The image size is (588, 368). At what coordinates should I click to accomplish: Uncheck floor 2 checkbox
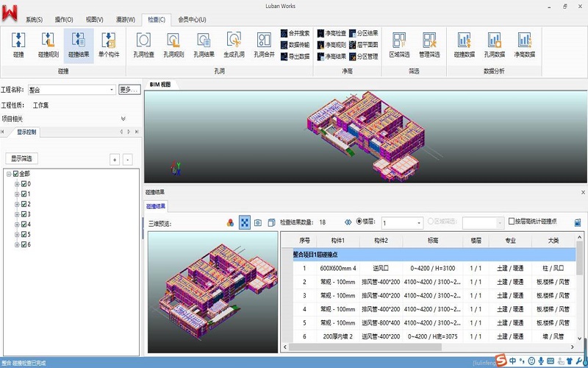point(24,205)
